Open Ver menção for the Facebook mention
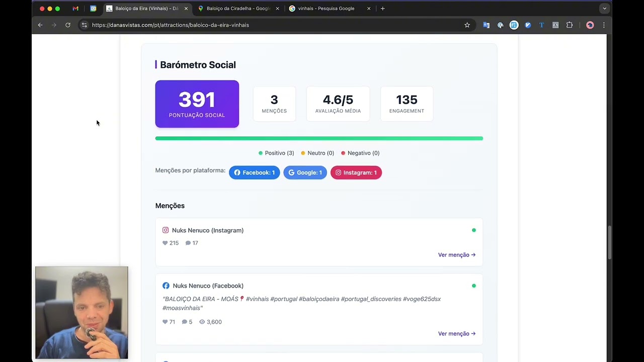The width and height of the screenshot is (644, 362). [457, 334]
